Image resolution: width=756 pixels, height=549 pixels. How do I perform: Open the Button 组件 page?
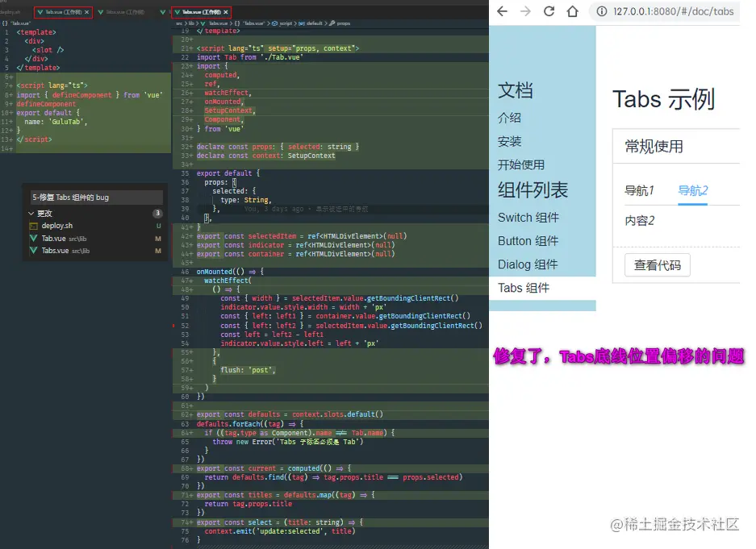tap(528, 241)
